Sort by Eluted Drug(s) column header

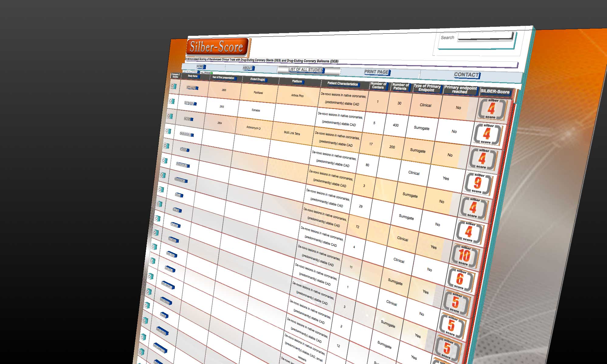[258, 80]
